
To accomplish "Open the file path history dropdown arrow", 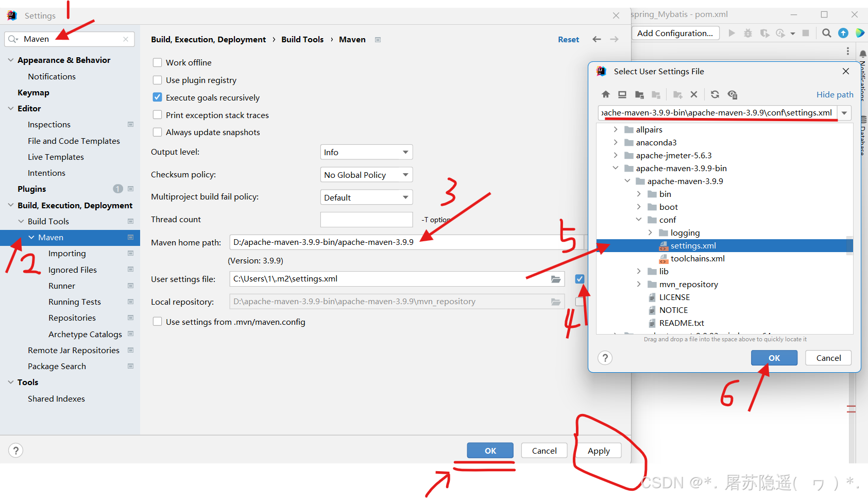I will pos(844,113).
